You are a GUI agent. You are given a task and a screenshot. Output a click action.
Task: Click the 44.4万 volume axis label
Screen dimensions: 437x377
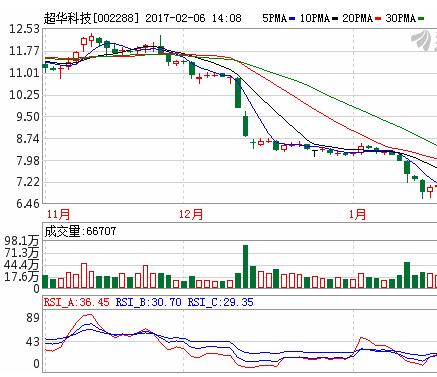[x=22, y=265]
